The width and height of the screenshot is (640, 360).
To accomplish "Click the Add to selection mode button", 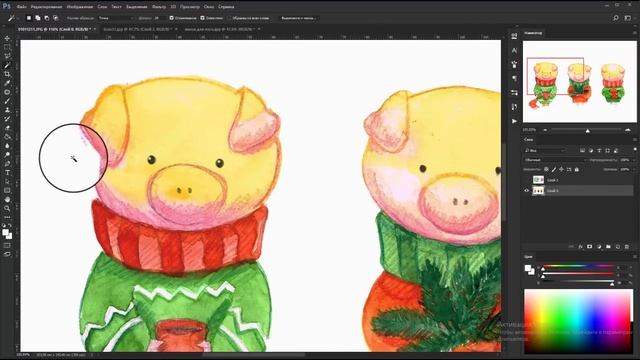I will pyautogui.click(x=38, y=18).
